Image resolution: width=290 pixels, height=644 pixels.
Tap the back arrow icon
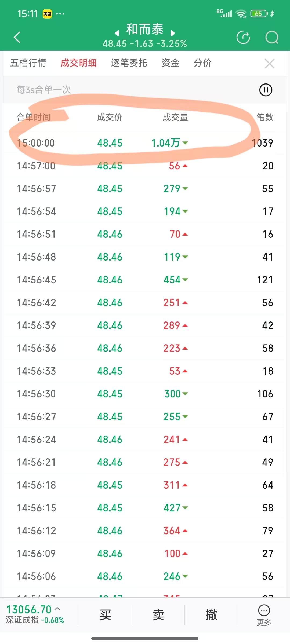(17, 37)
